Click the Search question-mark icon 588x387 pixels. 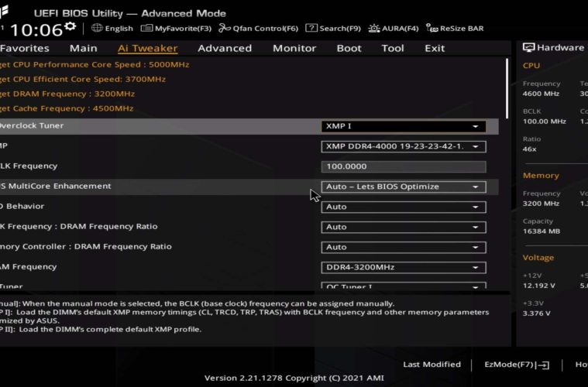pyautogui.click(x=311, y=28)
